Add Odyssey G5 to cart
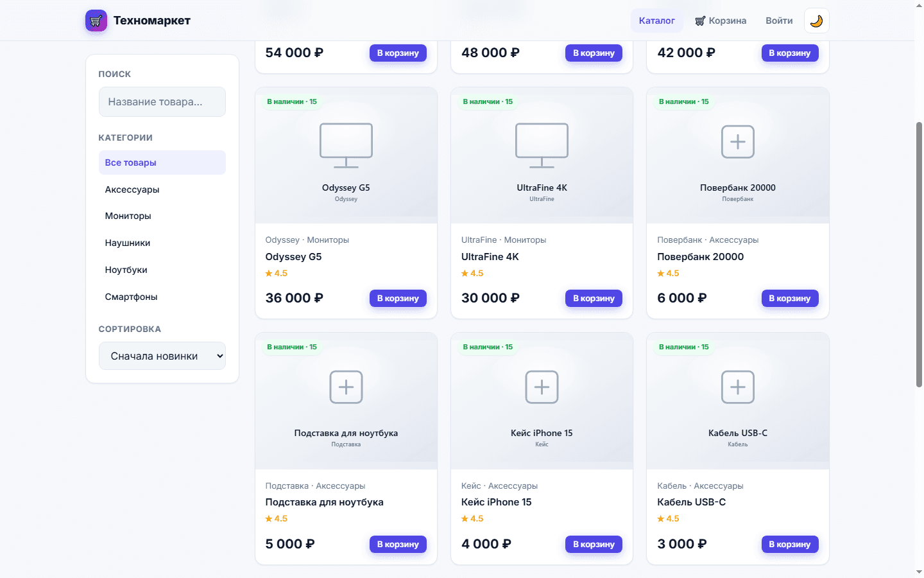This screenshot has height=578, width=924. click(x=398, y=298)
